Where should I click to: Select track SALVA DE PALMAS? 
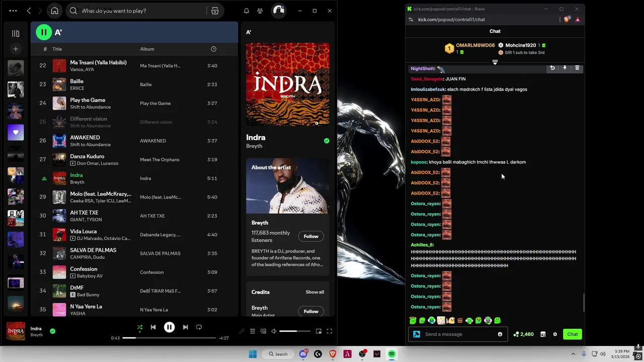pos(134,253)
